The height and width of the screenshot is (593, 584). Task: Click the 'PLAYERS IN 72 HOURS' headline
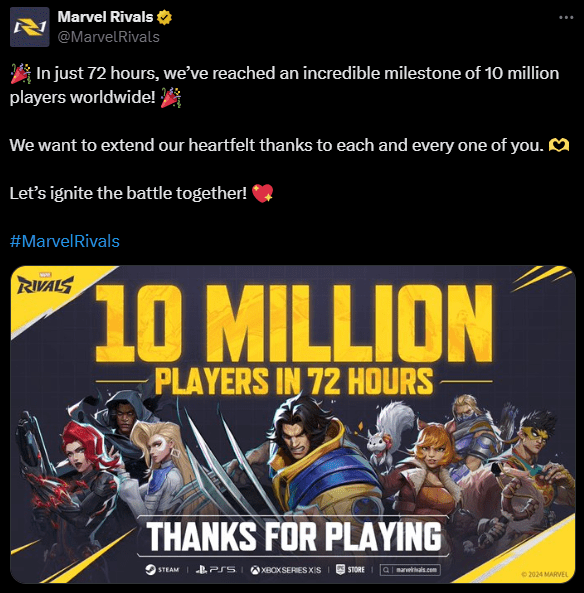tap(294, 381)
